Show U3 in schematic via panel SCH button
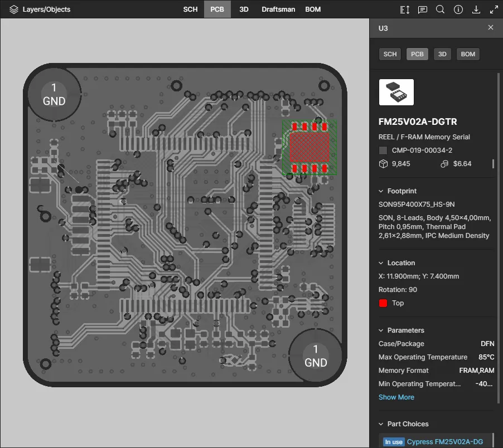 (x=390, y=54)
